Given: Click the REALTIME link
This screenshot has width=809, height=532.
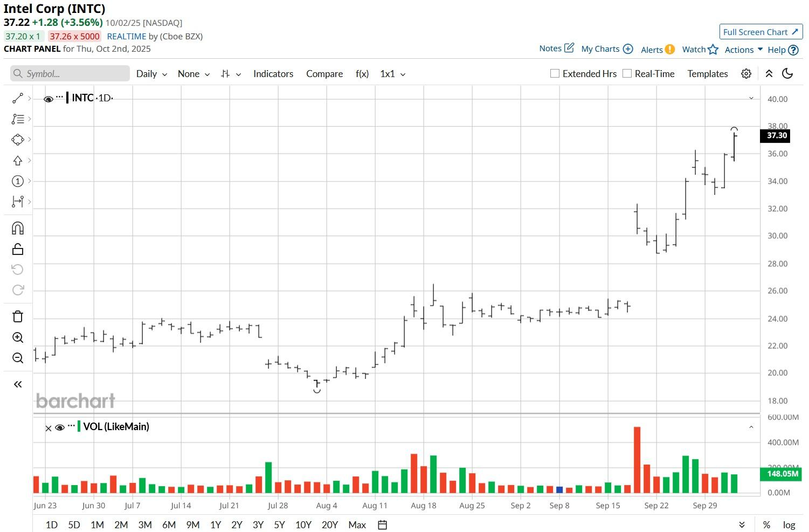Looking at the screenshot, I should tap(127, 36).
